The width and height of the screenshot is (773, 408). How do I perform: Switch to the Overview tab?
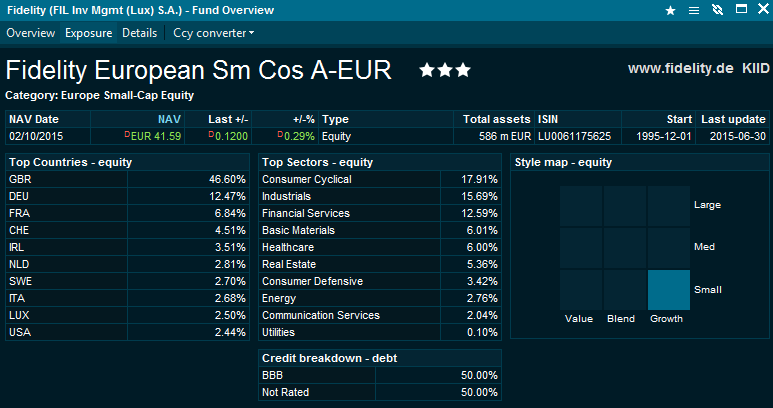pos(31,33)
